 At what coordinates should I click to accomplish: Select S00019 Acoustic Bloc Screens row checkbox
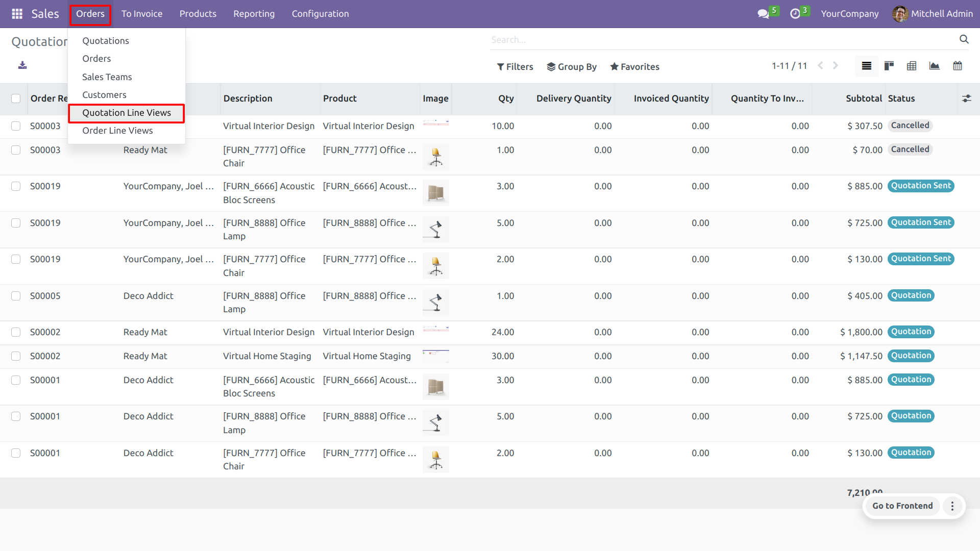coord(16,186)
